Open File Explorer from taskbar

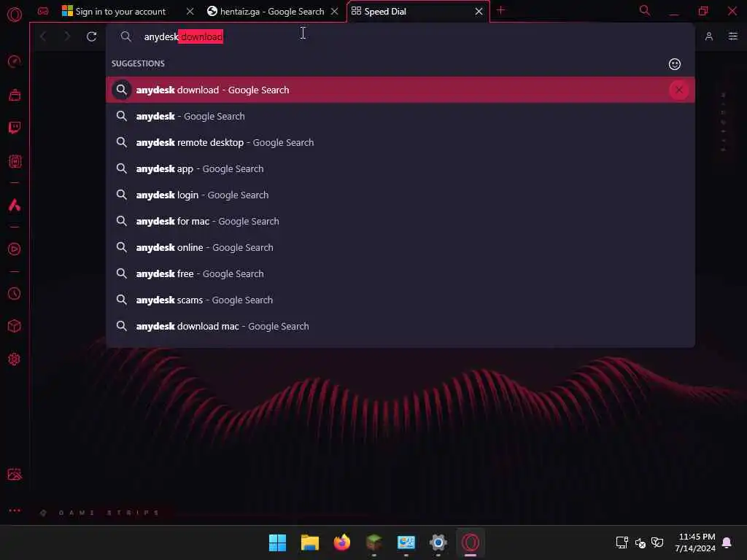pos(309,542)
